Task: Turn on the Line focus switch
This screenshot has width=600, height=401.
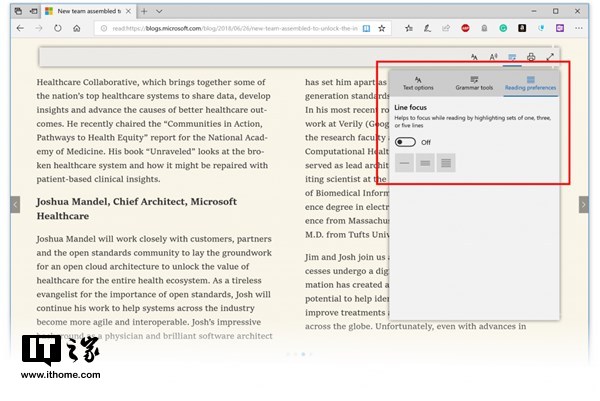Action: 405,142
